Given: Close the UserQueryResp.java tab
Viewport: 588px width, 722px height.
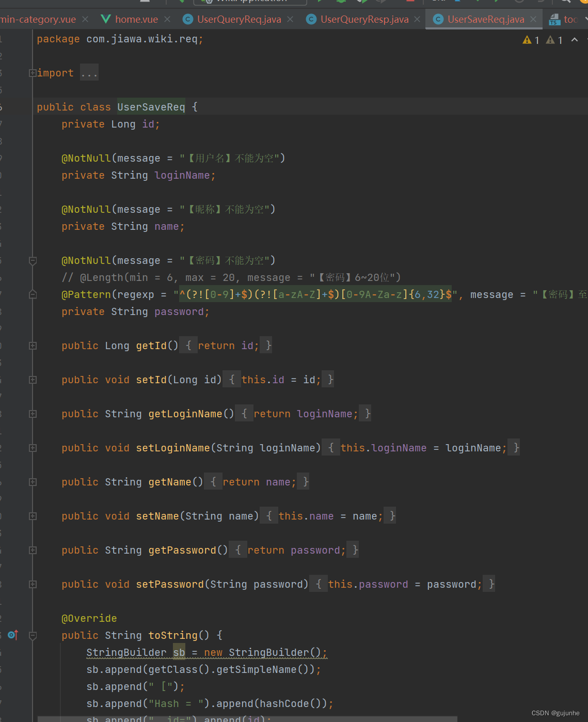Looking at the screenshot, I should 417,19.
